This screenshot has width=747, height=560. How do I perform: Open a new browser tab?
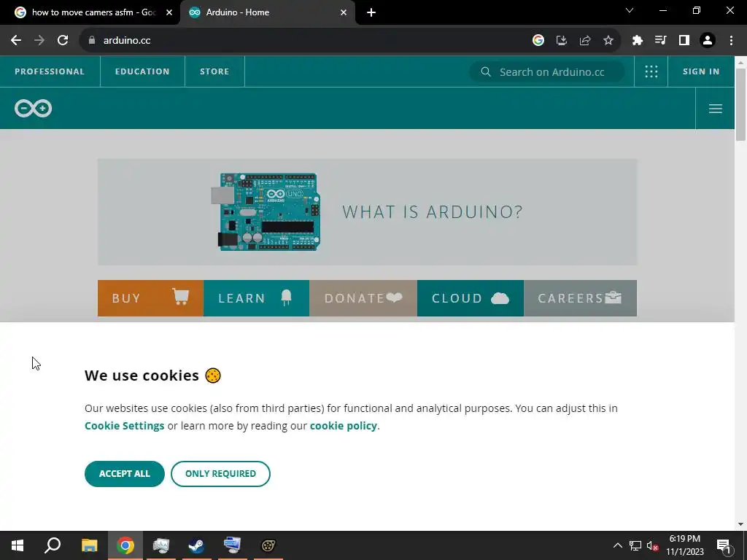click(371, 12)
